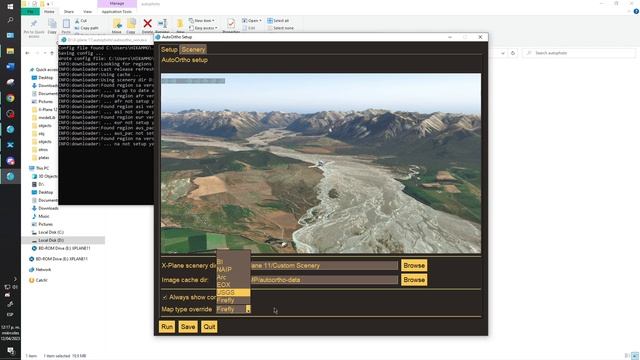The height and width of the screenshot is (360, 640).
Task: Select Network in the navigation pane
Action: click(40, 270)
